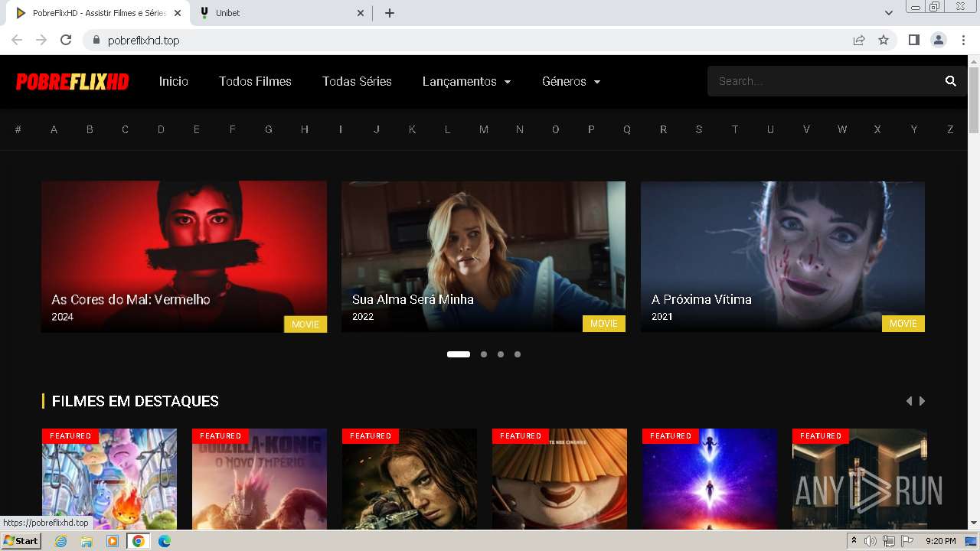The width and height of the screenshot is (980, 551).
Task: Go to Inicio in the navigation
Action: 174,81
